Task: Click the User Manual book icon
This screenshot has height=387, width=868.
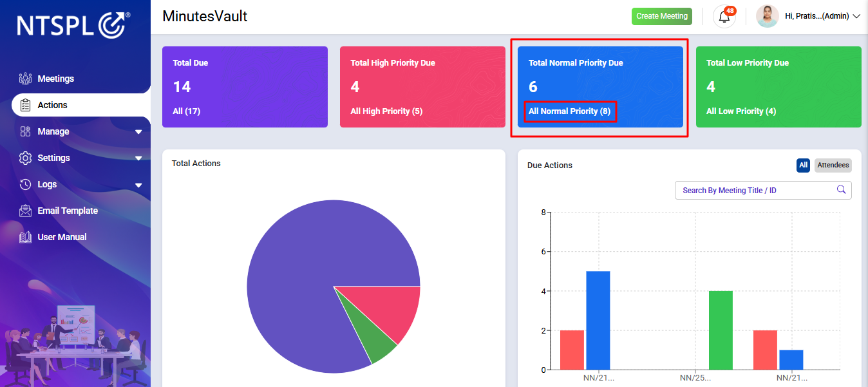Action: click(25, 237)
